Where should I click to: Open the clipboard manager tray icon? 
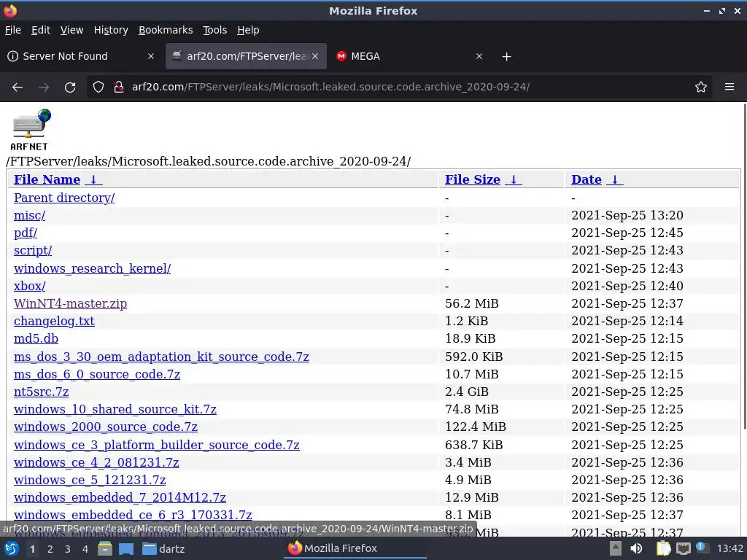[x=663, y=548]
